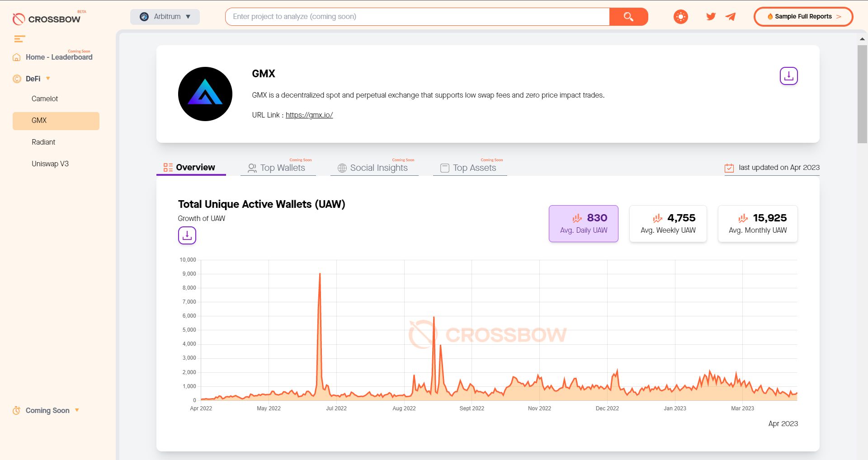Collapse the sidebar hamburger menu icon
This screenshot has height=460, width=868.
[x=19, y=39]
